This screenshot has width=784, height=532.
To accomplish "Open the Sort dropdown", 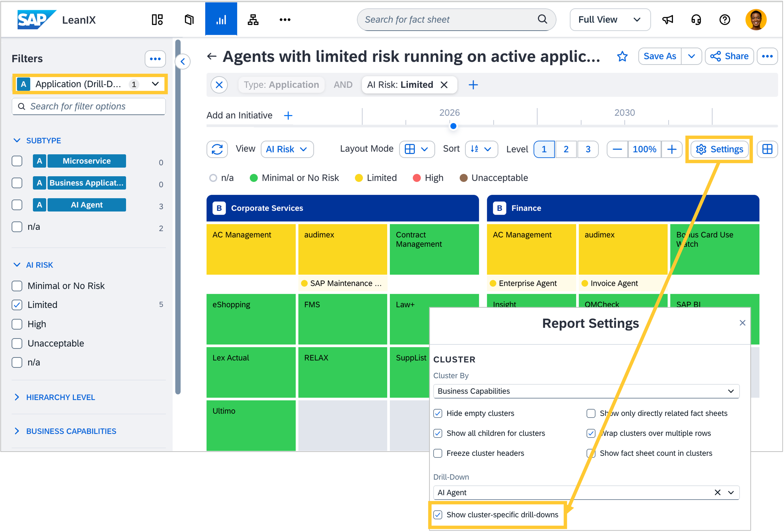I will point(481,149).
